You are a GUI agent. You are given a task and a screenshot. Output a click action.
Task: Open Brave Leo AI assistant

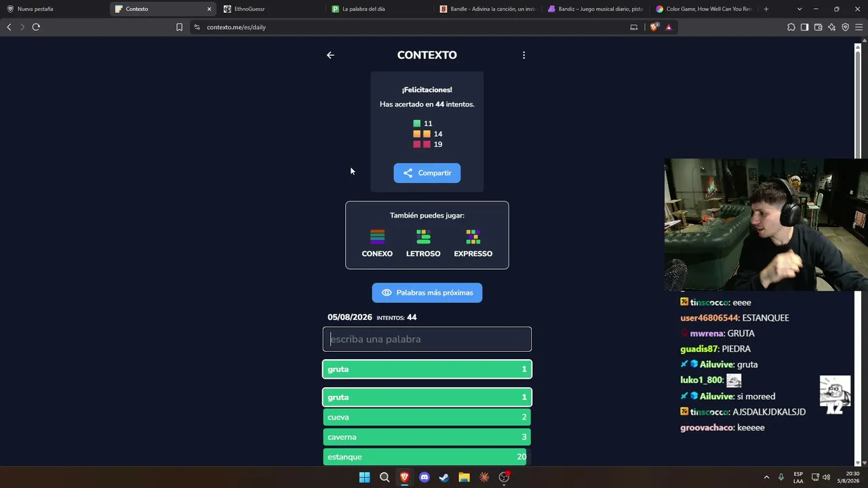pyautogui.click(x=831, y=27)
